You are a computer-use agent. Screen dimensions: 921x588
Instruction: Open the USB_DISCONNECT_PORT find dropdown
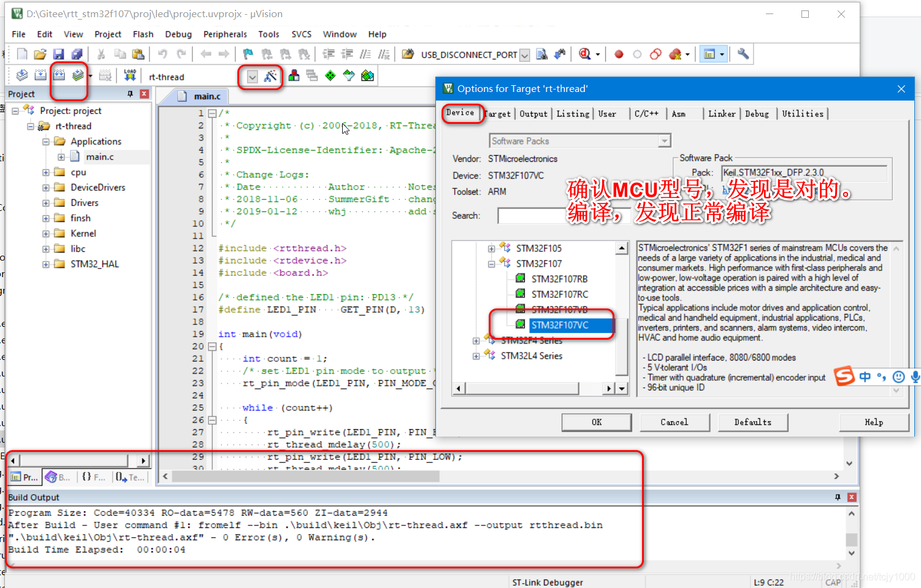524,55
